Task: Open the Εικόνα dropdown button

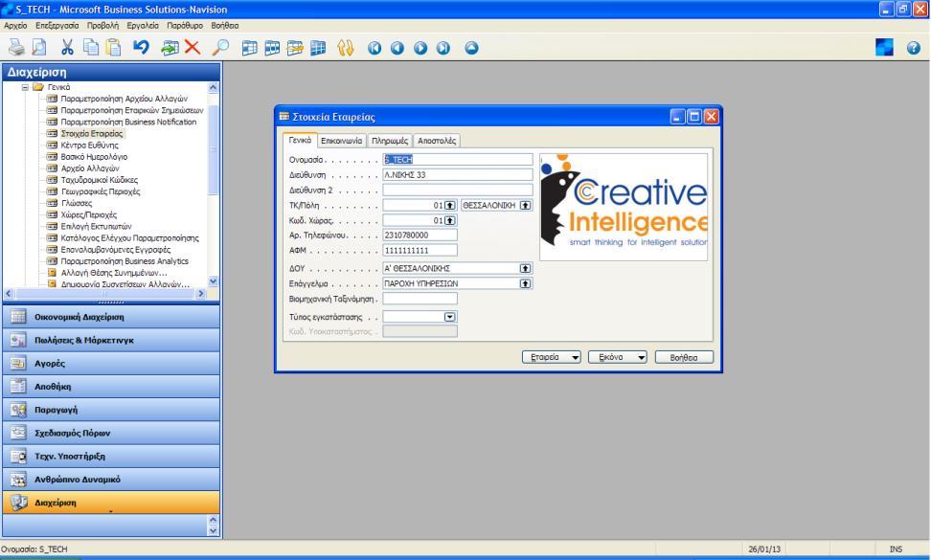Action: (618, 357)
